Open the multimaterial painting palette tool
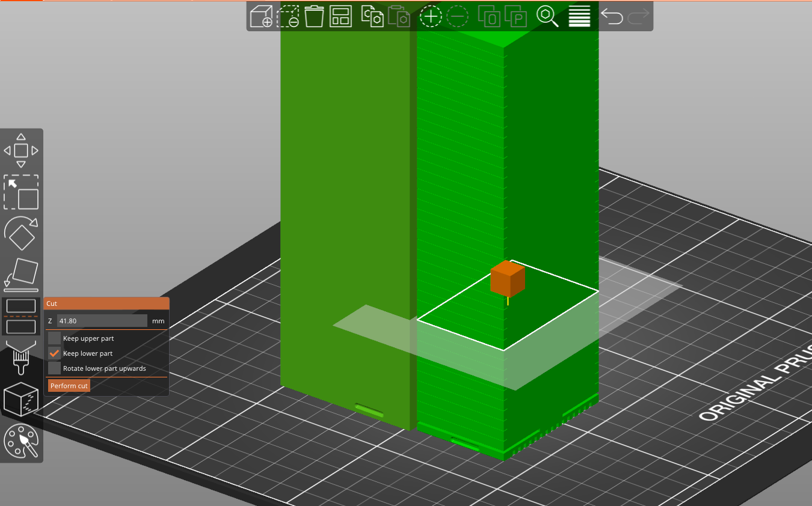 click(x=21, y=440)
